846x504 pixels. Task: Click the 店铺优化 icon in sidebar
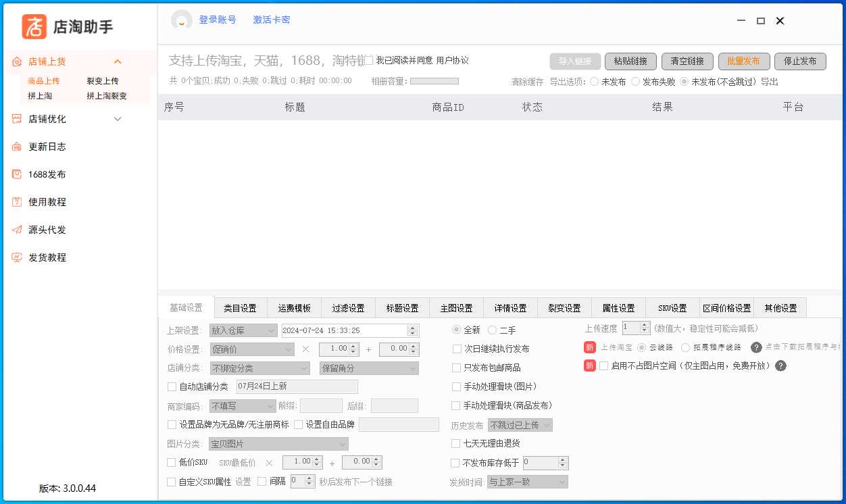click(17, 119)
